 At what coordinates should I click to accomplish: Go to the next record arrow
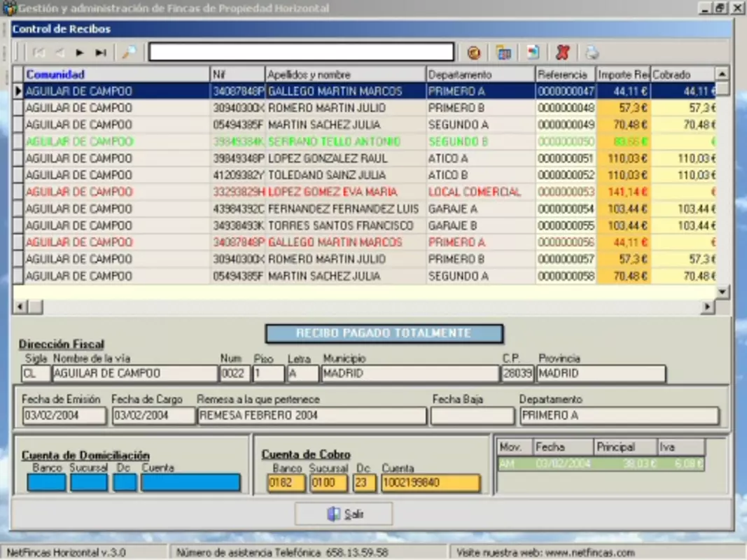pyautogui.click(x=80, y=53)
